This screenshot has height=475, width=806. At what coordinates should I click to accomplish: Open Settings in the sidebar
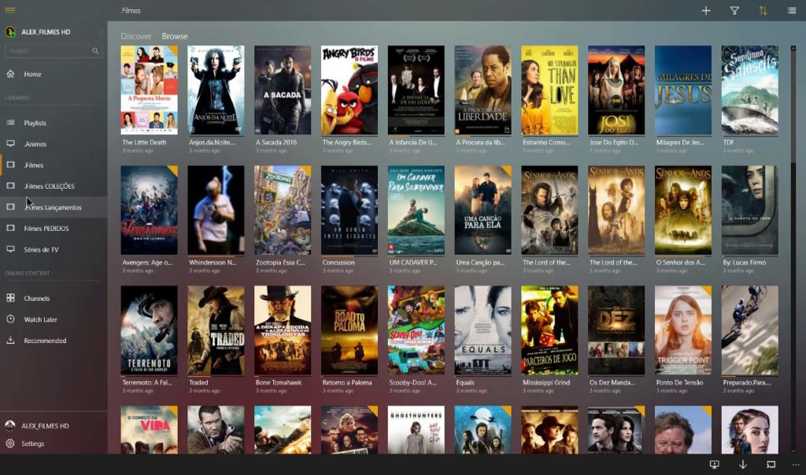point(32,443)
